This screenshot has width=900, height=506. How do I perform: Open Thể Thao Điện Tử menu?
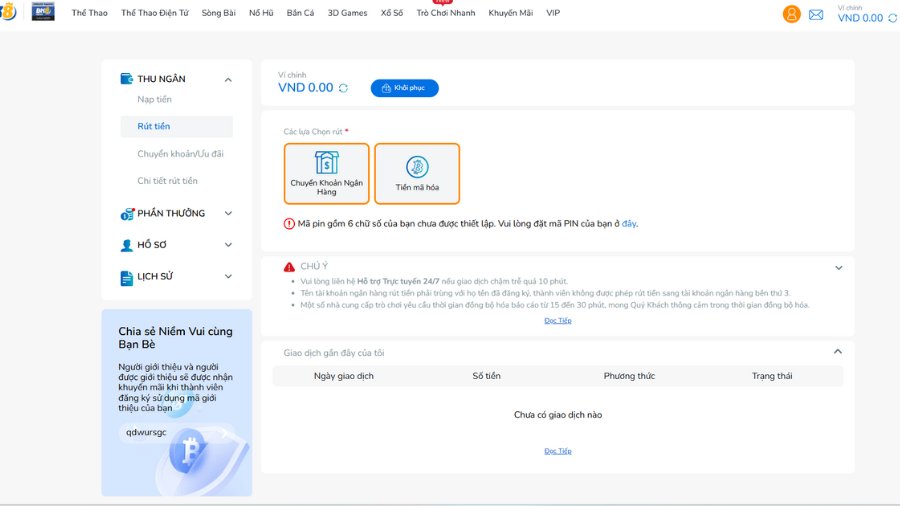pos(154,13)
